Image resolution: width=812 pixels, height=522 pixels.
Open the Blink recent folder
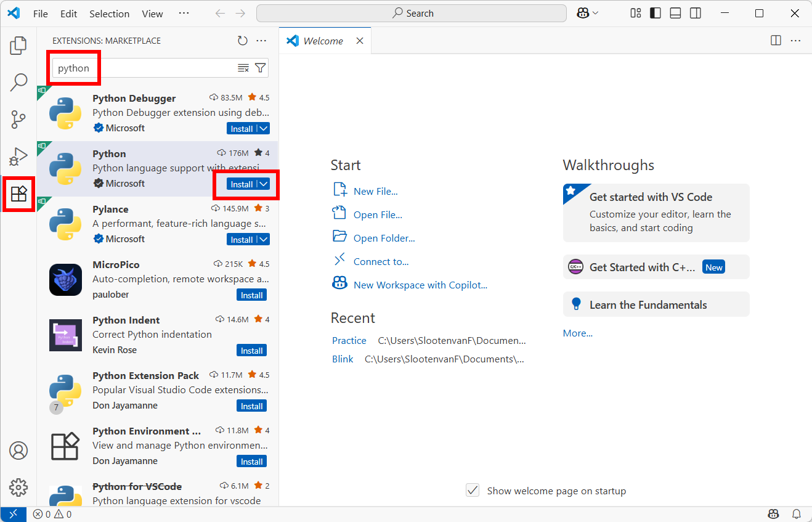343,359
